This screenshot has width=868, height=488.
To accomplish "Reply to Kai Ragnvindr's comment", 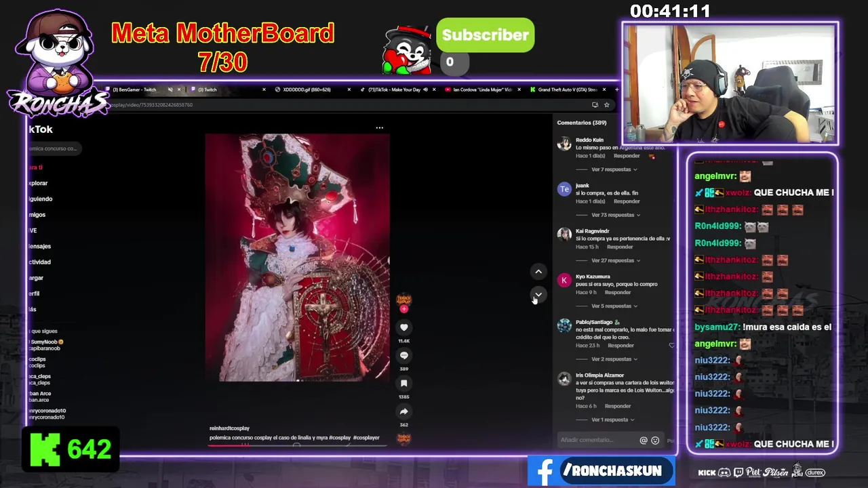I will tap(620, 247).
